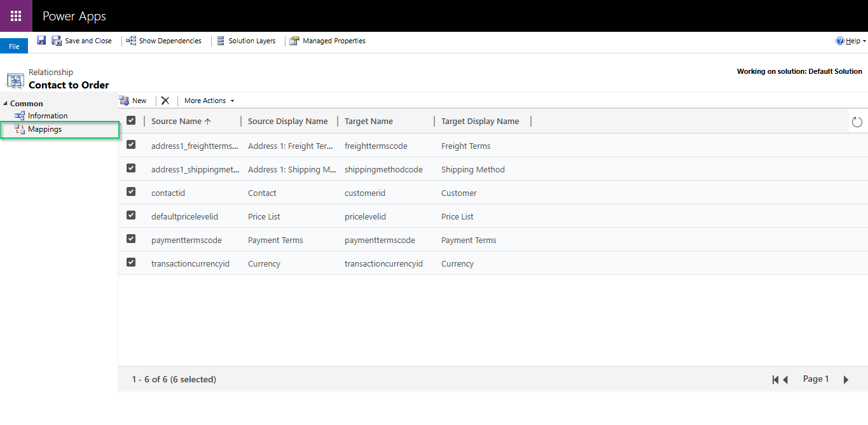Refresh the mappings grid
Screen dimensions: 868x425
(x=857, y=122)
